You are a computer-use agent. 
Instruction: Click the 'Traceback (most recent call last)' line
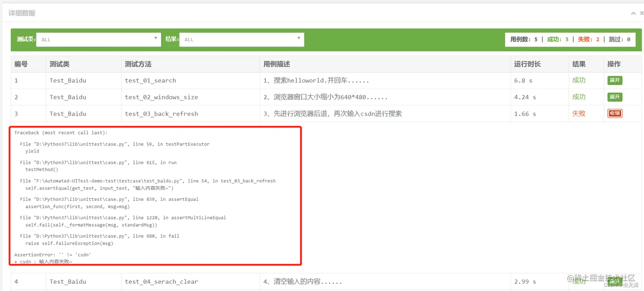pos(61,133)
